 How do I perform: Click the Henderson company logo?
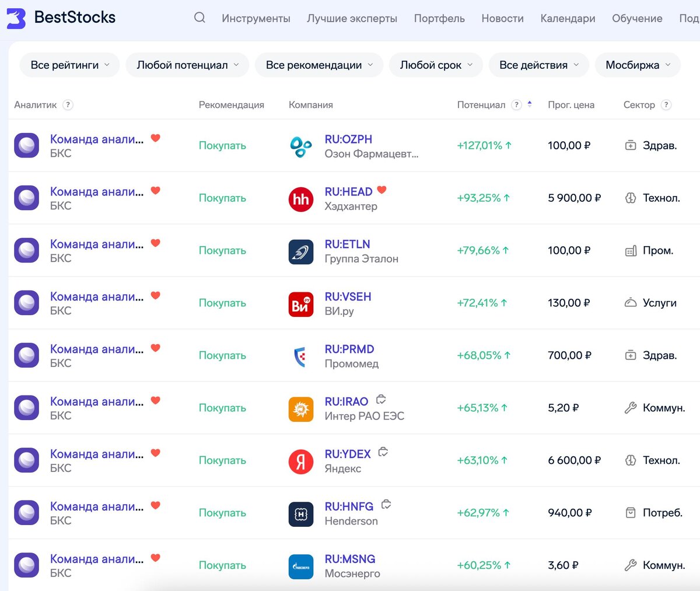pyautogui.click(x=301, y=513)
